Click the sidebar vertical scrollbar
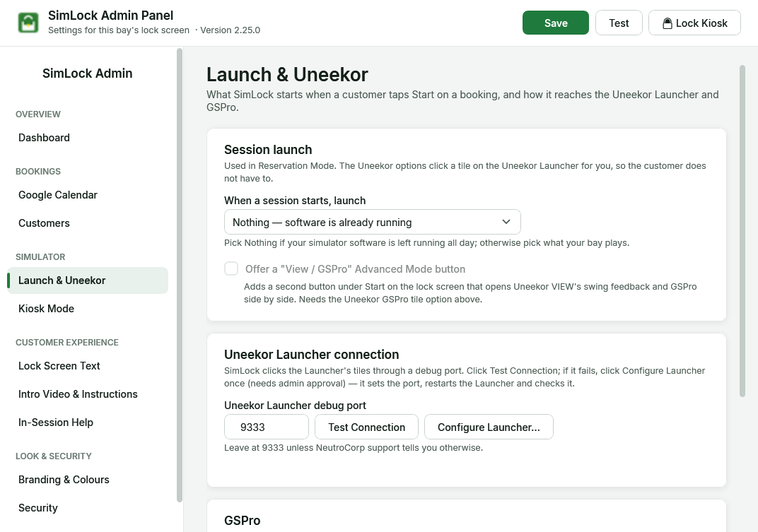Image resolution: width=758 pixels, height=532 pixels. pos(180,276)
